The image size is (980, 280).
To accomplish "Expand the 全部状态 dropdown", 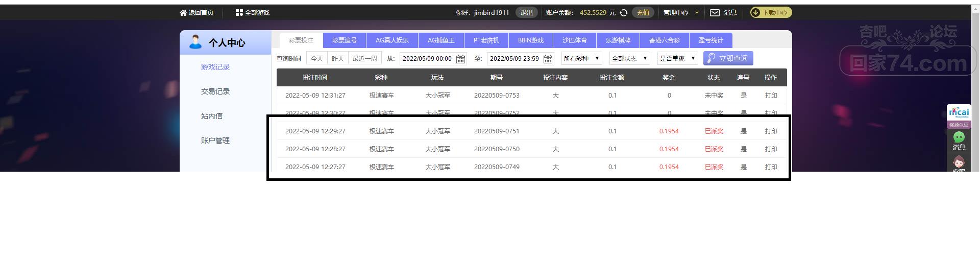I will (x=629, y=59).
